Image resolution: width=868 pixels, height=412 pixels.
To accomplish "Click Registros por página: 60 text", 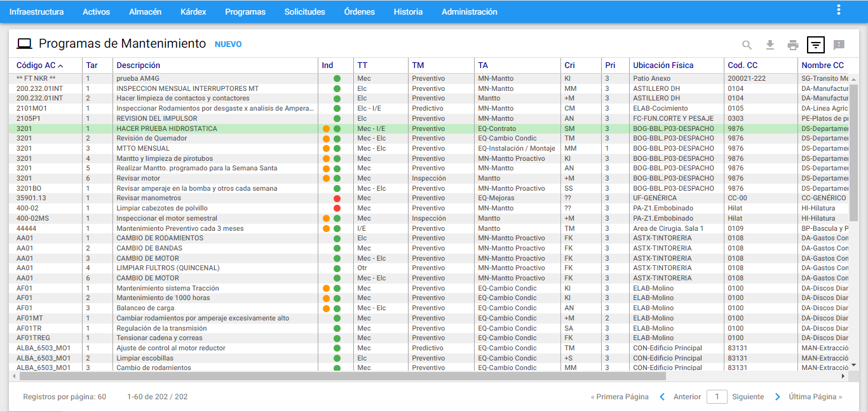I will pos(65,397).
